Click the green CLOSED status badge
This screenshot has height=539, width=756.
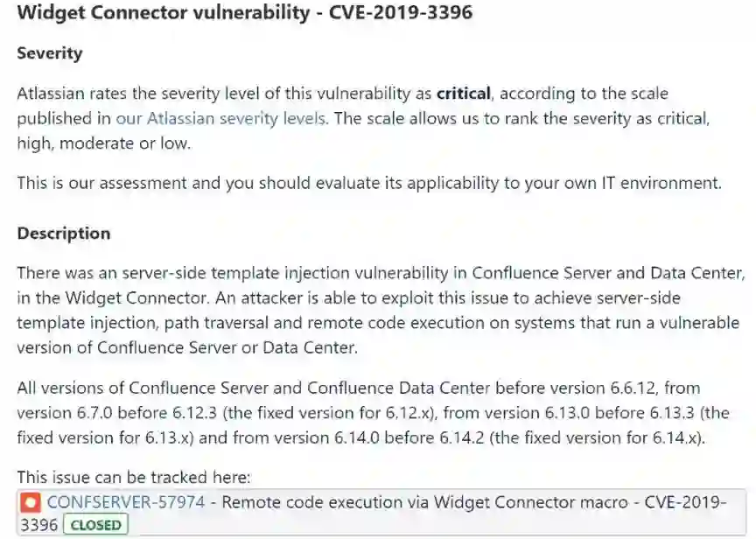(95, 525)
